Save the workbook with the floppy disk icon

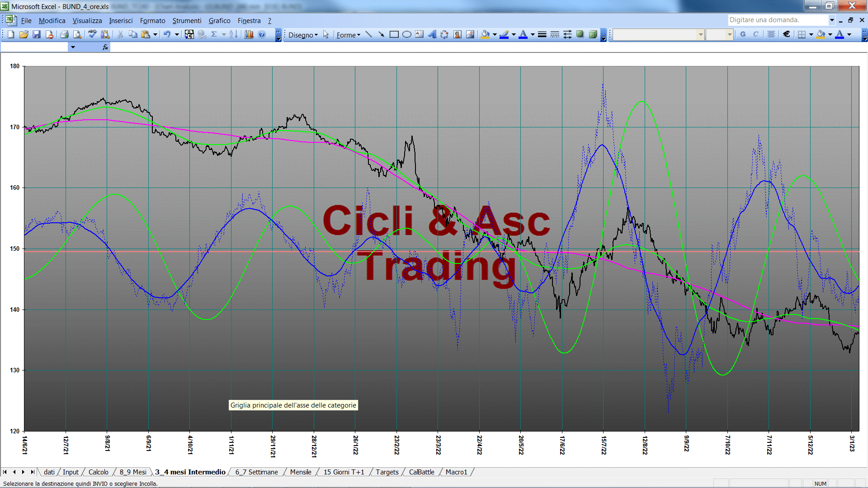pos(37,34)
